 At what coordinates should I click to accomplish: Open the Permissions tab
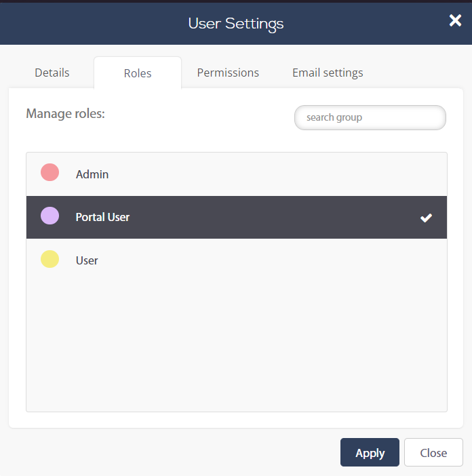(x=228, y=73)
